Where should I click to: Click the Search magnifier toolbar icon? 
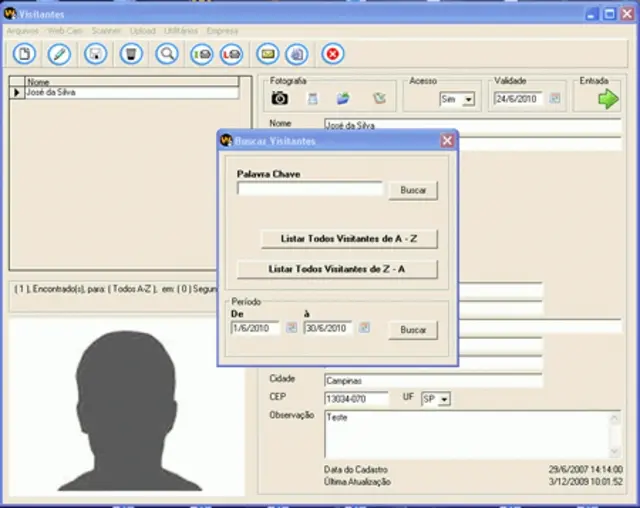click(167, 53)
